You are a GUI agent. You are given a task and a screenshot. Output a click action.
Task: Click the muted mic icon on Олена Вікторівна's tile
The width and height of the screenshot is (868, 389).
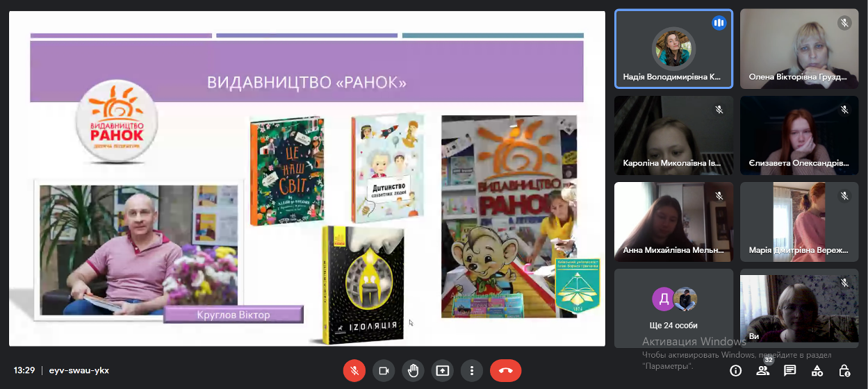(844, 23)
